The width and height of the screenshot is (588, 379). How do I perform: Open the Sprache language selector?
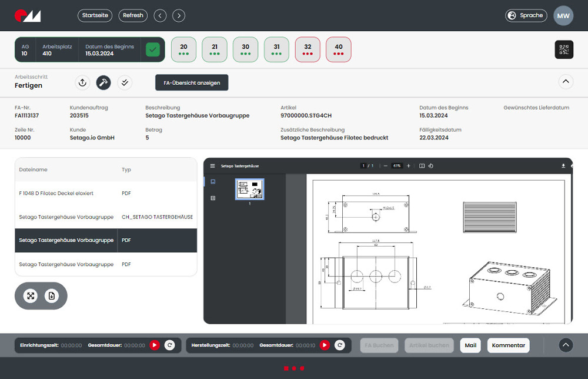point(526,15)
